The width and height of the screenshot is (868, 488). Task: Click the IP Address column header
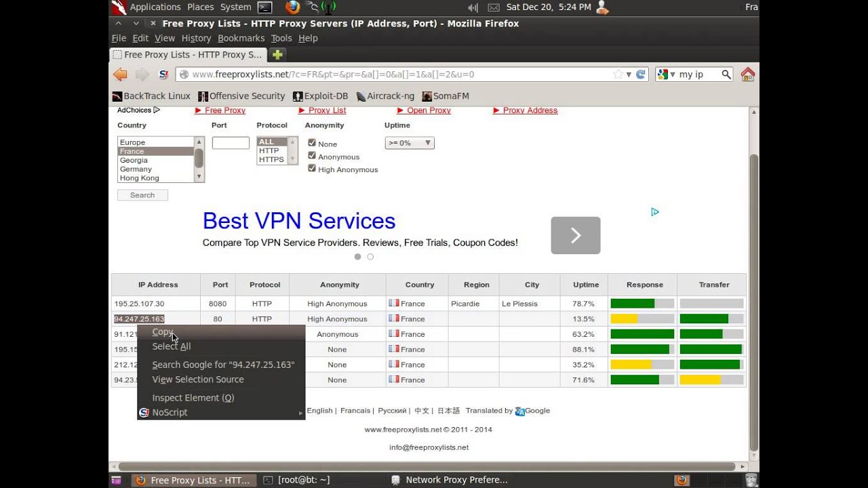coord(158,285)
